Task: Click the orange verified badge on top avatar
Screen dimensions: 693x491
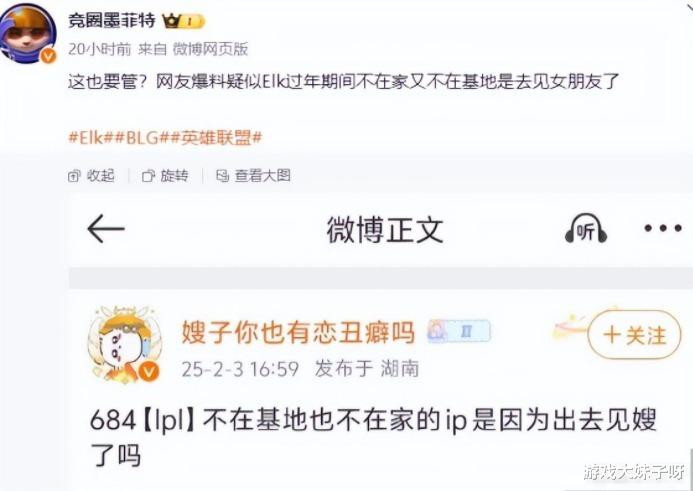Action: (x=48, y=56)
